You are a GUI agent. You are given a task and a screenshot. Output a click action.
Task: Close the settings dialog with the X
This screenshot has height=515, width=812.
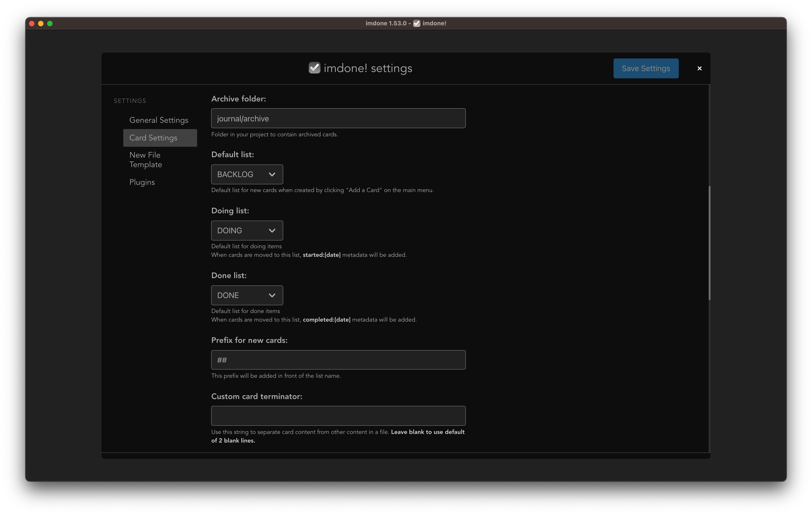pos(699,68)
